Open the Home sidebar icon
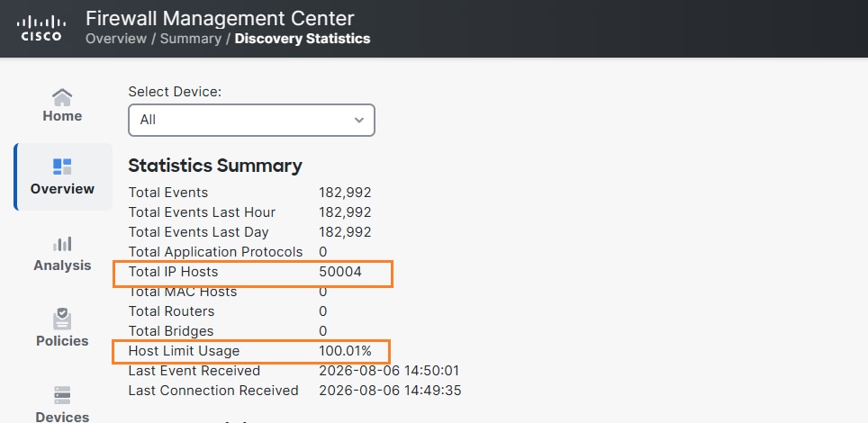This screenshot has height=423, width=868. tap(62, 97)
